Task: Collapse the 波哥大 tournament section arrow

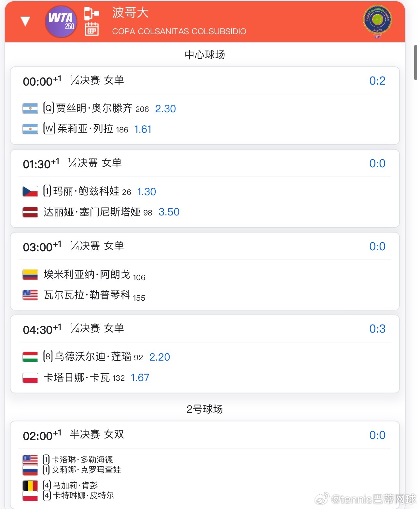Action: 25,21
